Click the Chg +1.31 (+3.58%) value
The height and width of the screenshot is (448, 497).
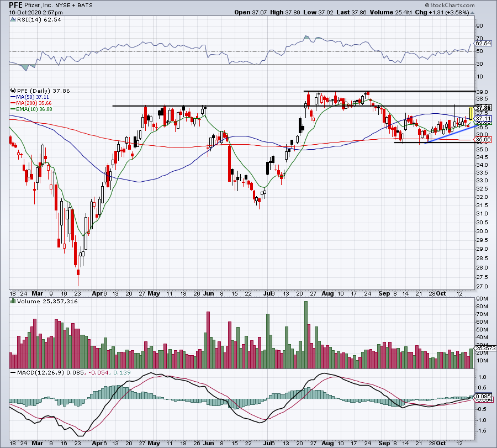(442, 12)
